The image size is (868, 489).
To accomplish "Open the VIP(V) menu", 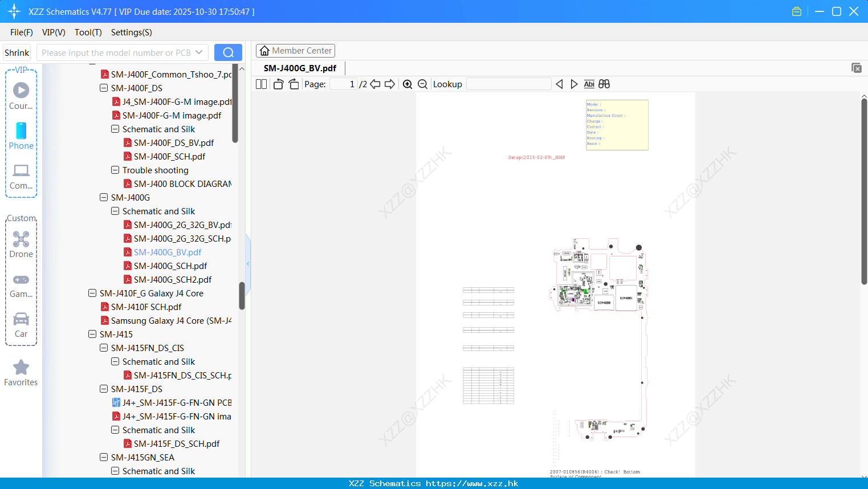I will tap(54, 32).
